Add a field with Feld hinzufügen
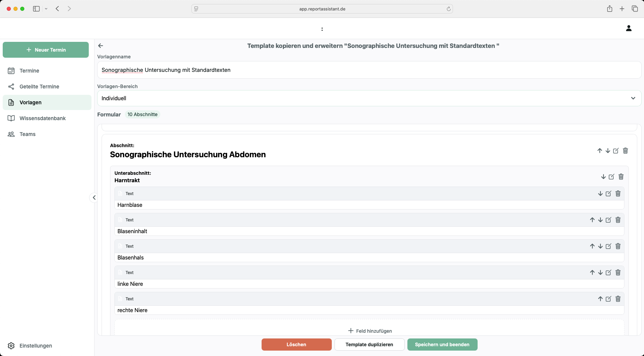This screenshot has height=356, width=644. point(370,331)
